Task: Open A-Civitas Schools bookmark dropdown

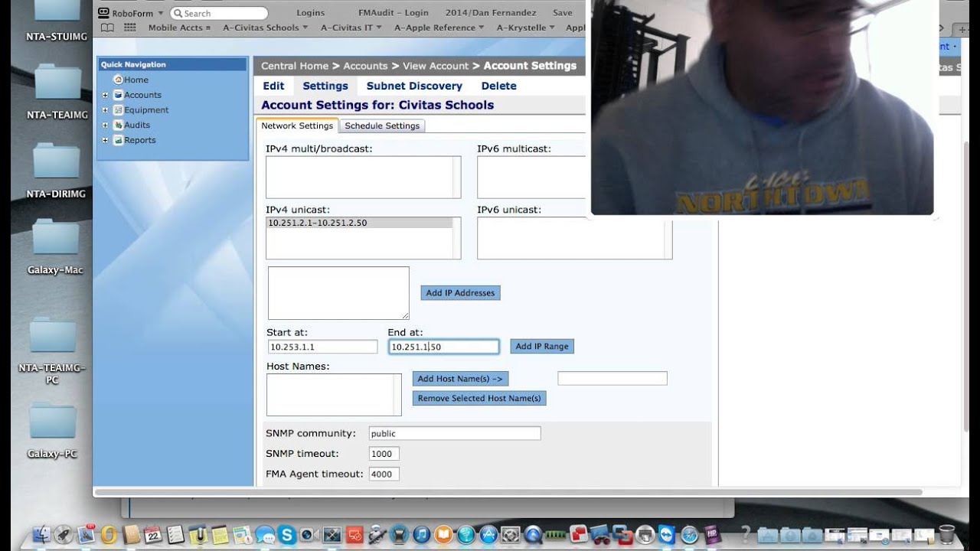Action: click(x=265, y=28)
